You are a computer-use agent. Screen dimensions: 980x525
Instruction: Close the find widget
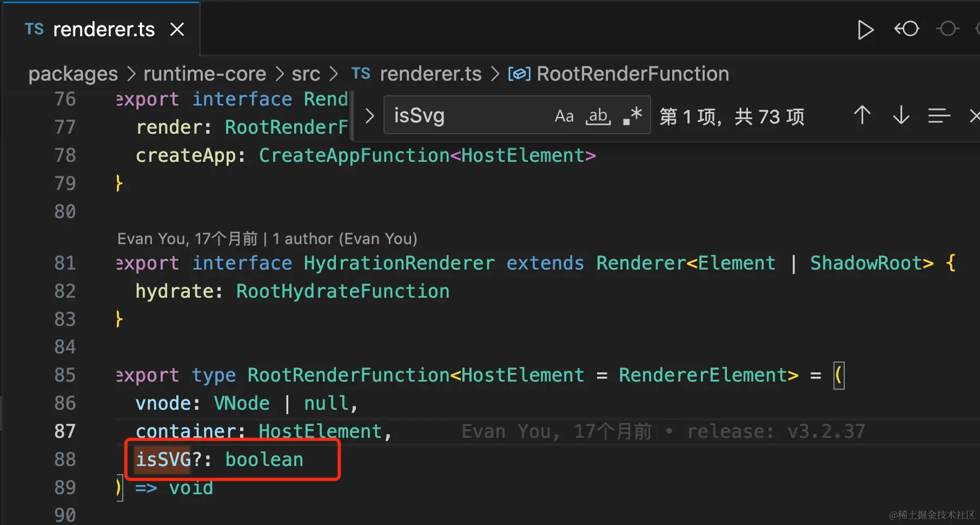974,115
